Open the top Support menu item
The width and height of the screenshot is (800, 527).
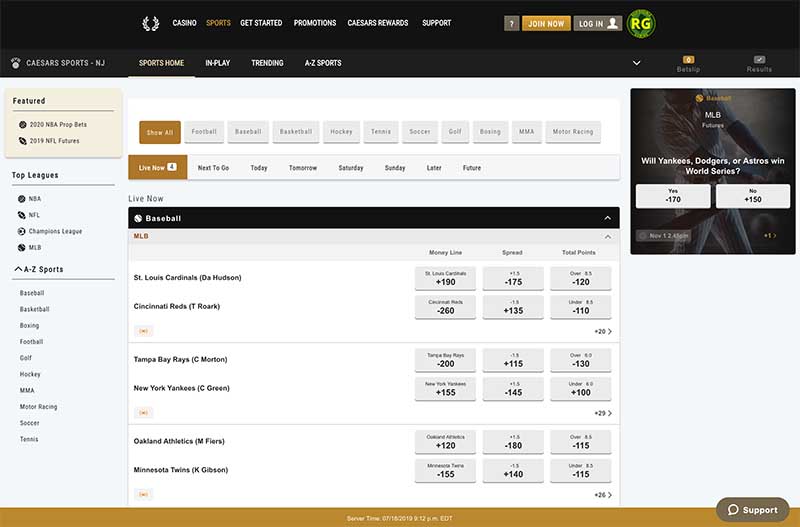tap(436, 23)
